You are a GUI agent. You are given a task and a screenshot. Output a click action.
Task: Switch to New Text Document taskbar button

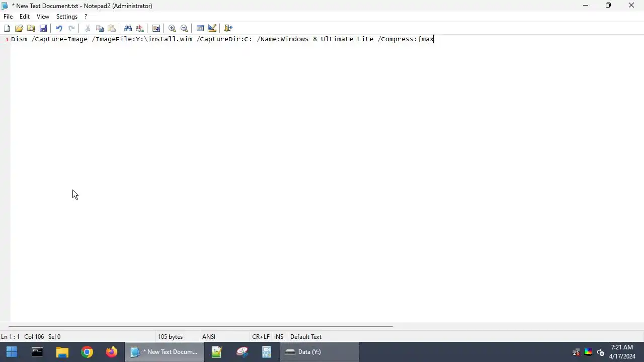coord(165,352)
